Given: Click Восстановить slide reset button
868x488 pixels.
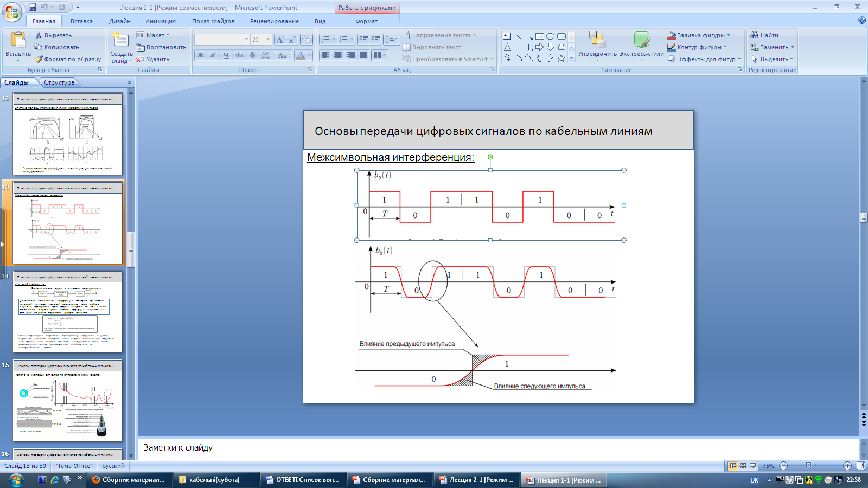Looking at the screenshot, I should tap(161, 47).
